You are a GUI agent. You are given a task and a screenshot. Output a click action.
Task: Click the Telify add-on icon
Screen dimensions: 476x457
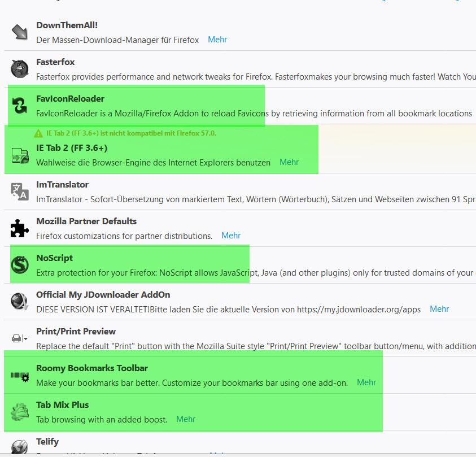pyautogui.click(x=20, y=447)
